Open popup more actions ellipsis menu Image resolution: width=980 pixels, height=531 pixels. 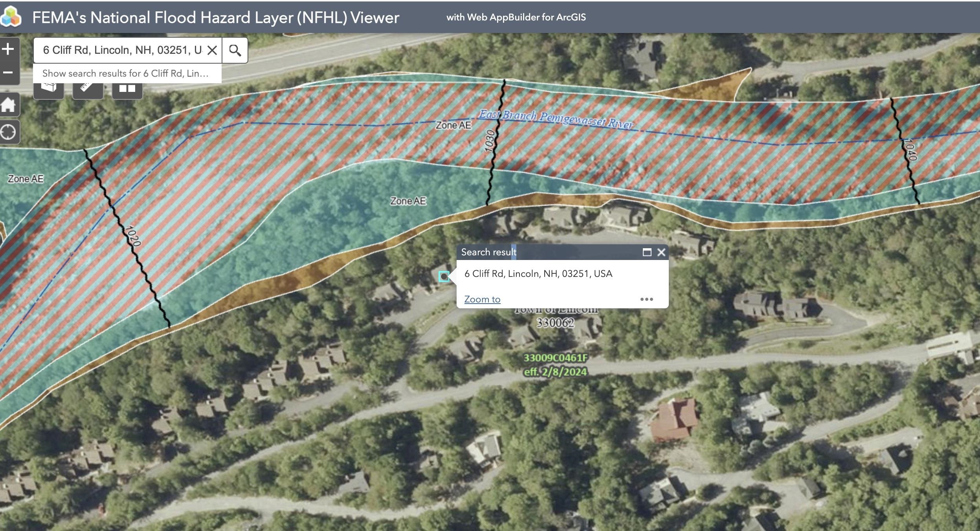(646, 299)
